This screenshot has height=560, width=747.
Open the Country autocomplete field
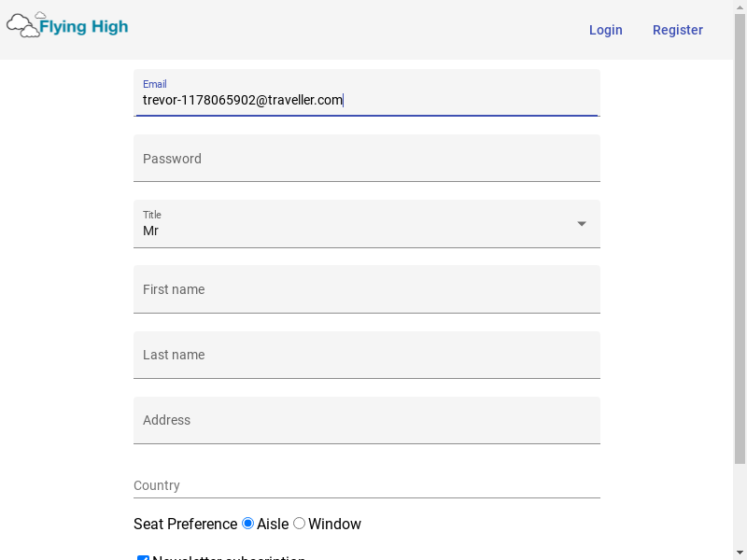click(366, 485)
